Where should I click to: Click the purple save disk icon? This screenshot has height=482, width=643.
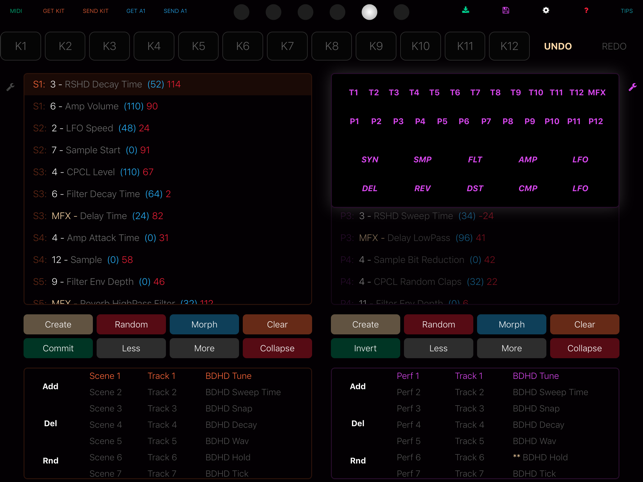coord(506,10)
